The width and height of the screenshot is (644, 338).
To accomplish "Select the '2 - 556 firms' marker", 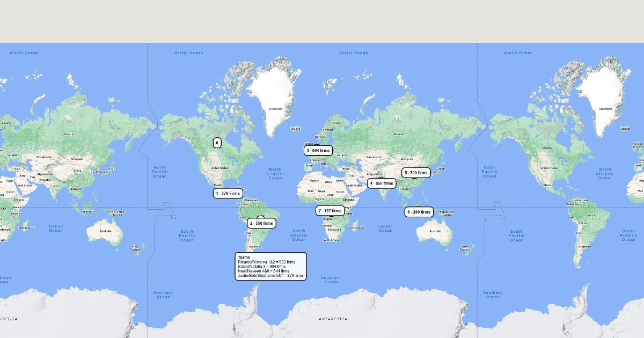I will [x=262, y=223].
